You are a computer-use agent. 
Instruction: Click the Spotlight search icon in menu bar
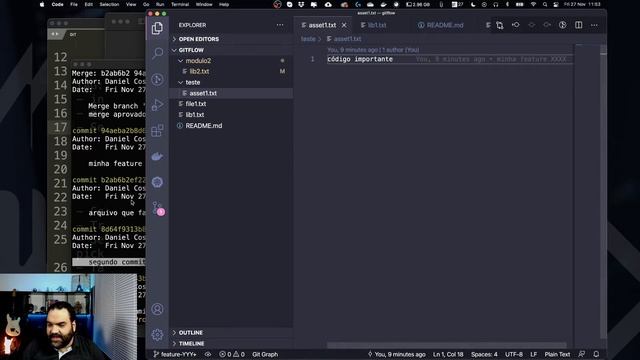coord(545,4)
